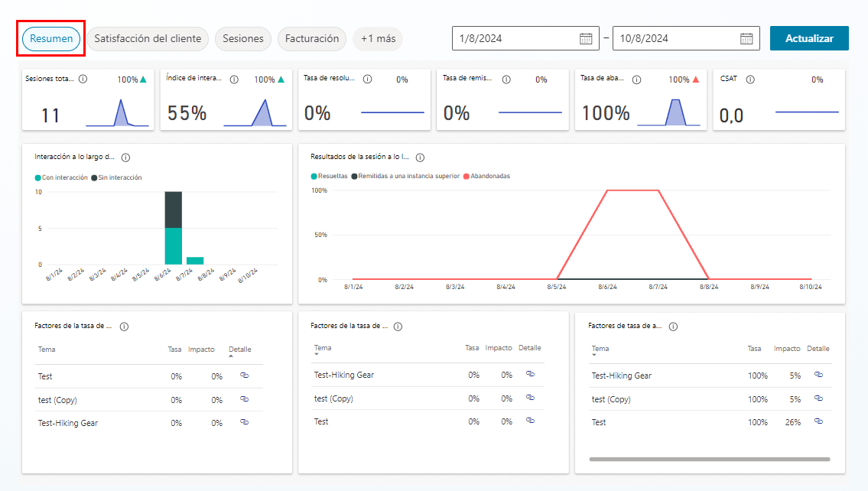
Task: Click info icon beside CSAT card
Action: pos(750,79)
